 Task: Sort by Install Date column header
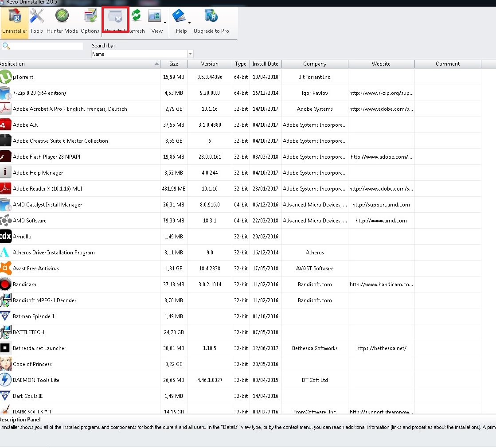[266, 64]
